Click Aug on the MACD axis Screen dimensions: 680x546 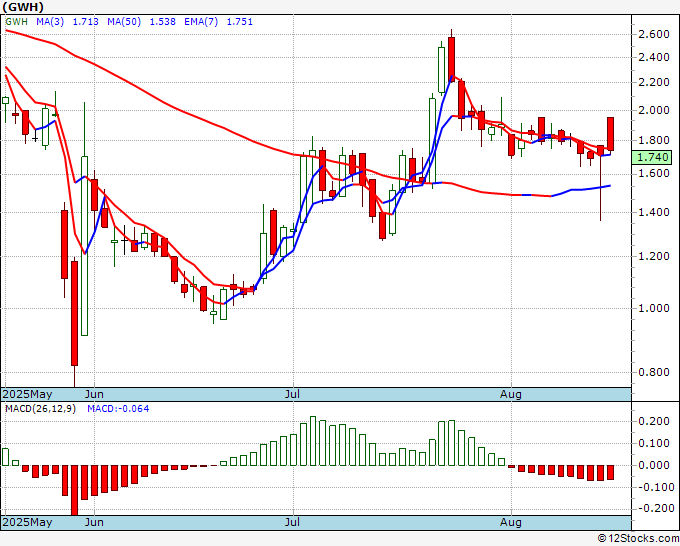tap(510, 522)
